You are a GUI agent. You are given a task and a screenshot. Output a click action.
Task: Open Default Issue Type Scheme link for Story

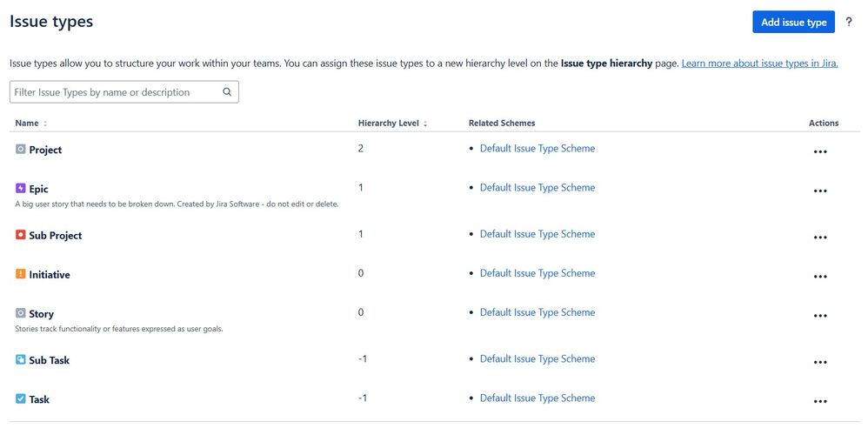[x=537, y=312]
